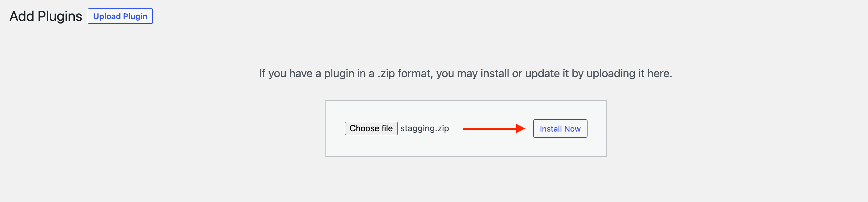Click the stagging.zip file name
Image resolution: width=868 pixels, height=202 pixels.
[x=424, y=128]
